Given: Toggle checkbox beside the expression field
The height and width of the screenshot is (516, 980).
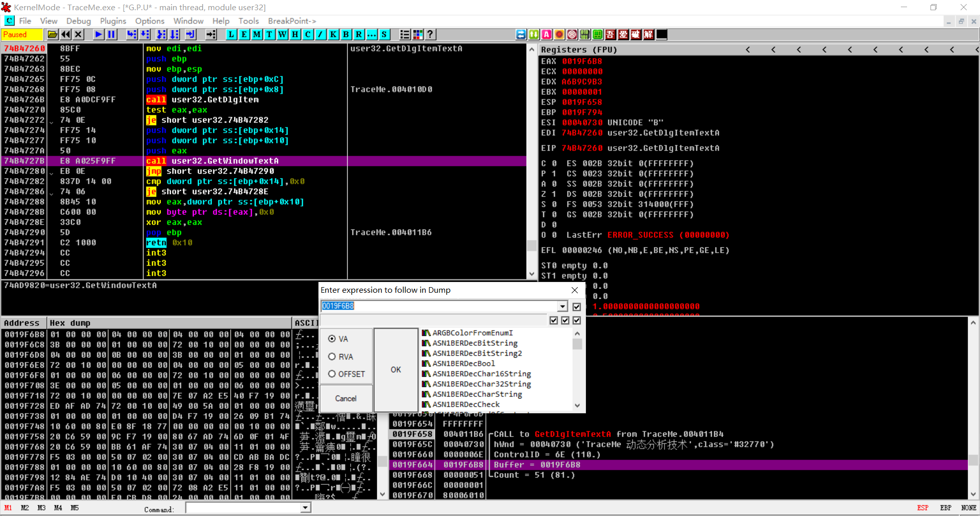Looking at the screenshot, I should (x=577, y=307).
